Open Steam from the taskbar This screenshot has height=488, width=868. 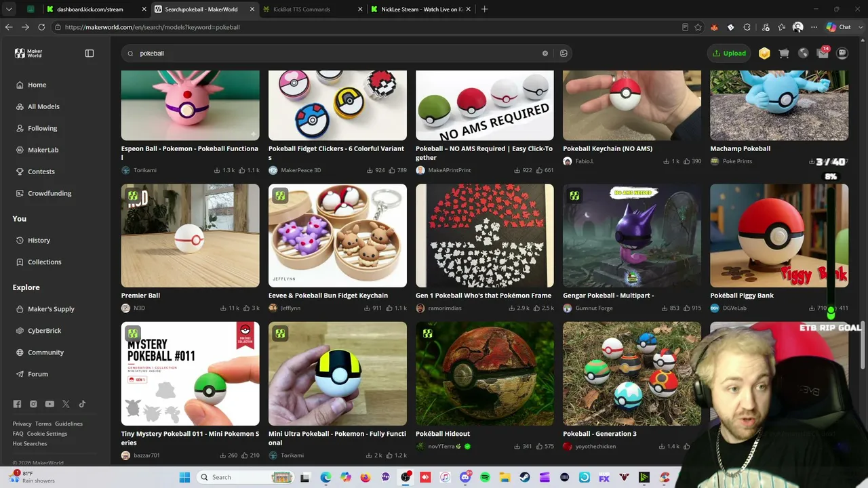(x=525, y=477)
